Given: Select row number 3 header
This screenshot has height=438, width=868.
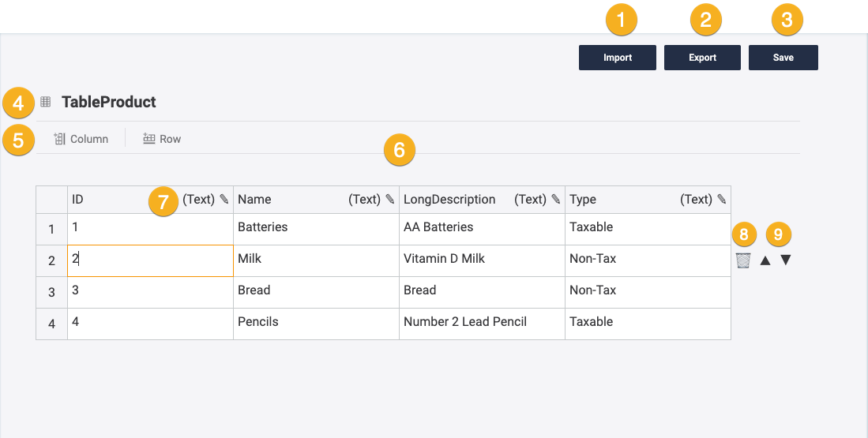Looking at the screenshot, I should 51,292.
